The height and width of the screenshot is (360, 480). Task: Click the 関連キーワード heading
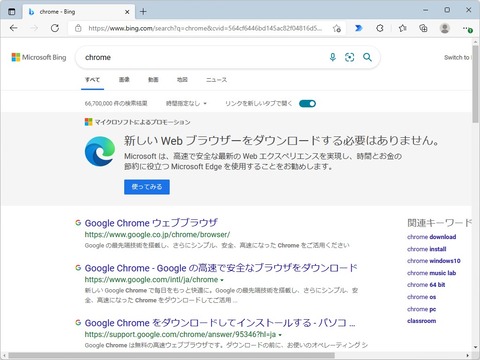[439, 223]
